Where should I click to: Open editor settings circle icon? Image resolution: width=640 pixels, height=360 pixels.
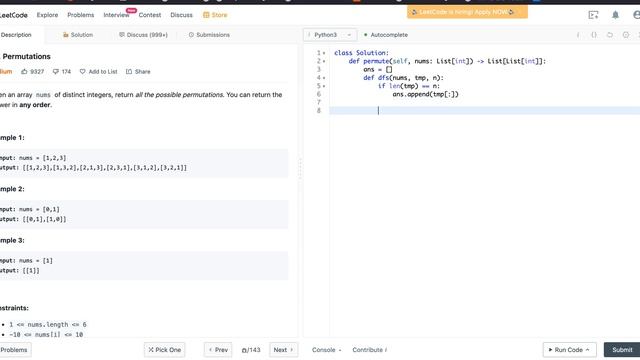click(x=626, y=35)
